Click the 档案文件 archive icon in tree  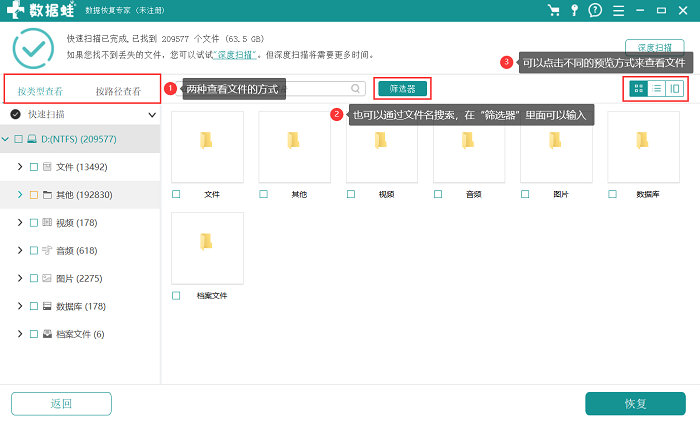pos(47,334)
